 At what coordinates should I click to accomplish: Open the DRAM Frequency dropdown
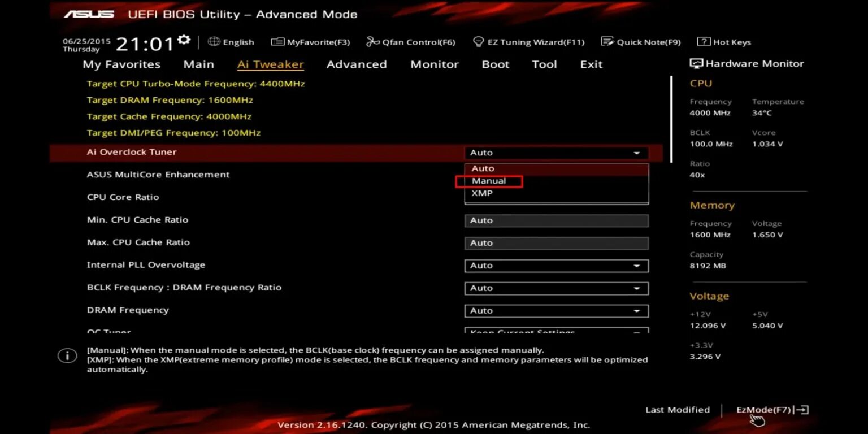[x=556, y=311]
